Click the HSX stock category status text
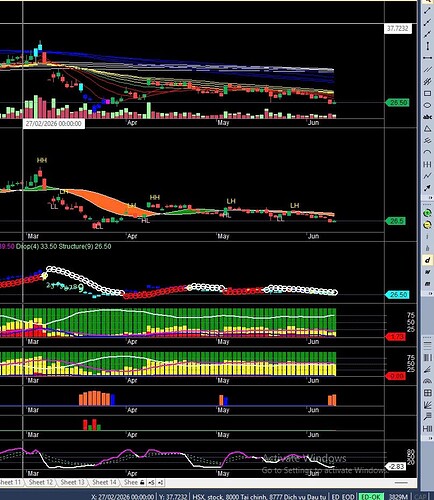 260,497
